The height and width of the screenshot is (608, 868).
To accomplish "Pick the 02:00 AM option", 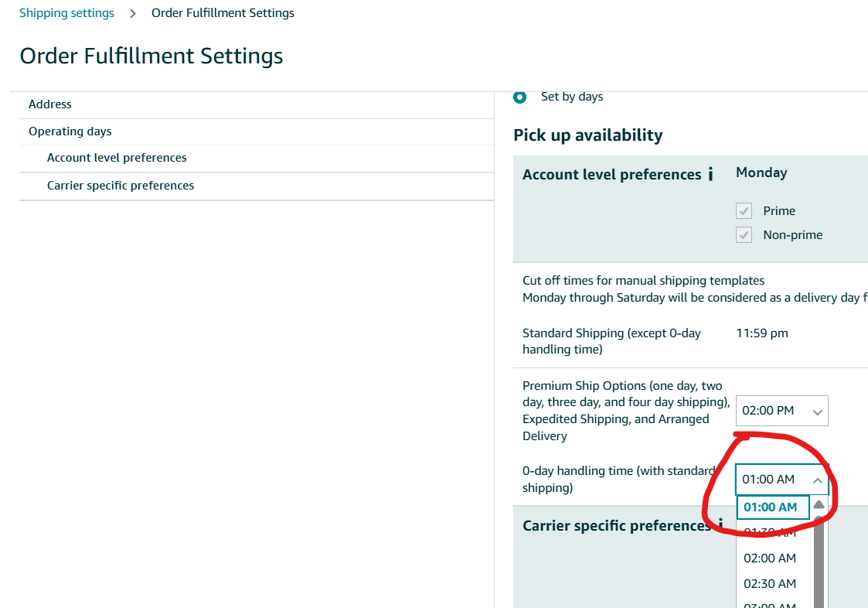I will pyautogui.click(x=770, y=558).
